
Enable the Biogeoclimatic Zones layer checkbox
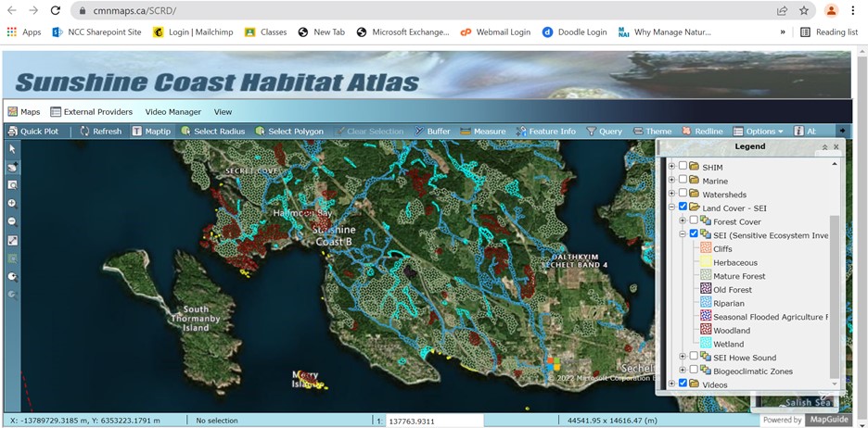tap(694, 370)
